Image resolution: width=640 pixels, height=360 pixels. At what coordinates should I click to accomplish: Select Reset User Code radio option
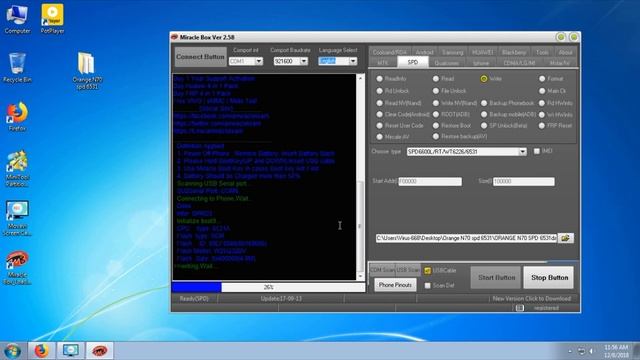(380, 126)
